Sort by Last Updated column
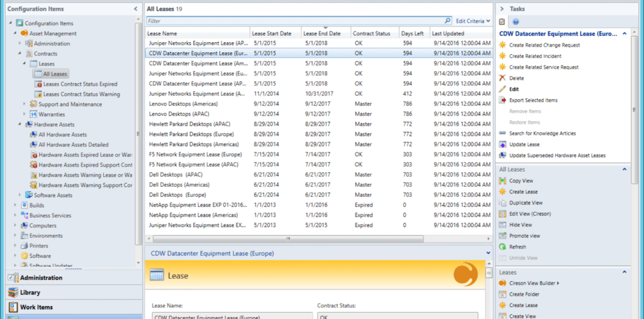644x319 pixels. point(461,33)
